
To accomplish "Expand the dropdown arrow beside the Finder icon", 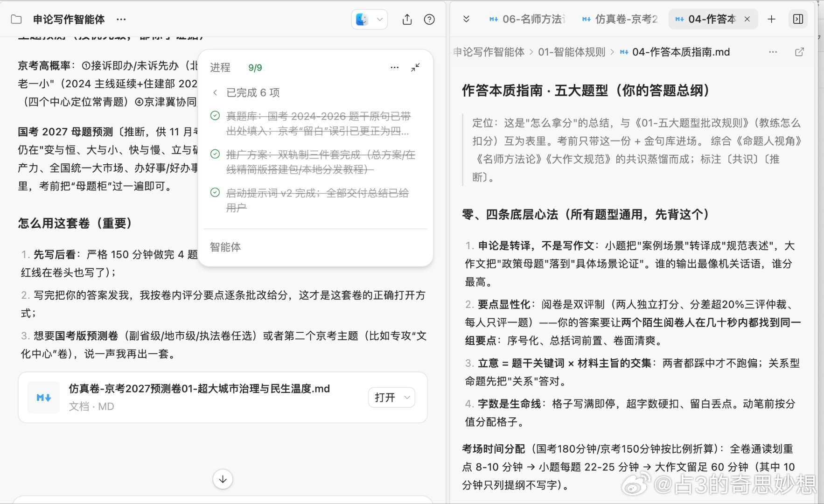I will pyautogui.click(x=380, y=20).
